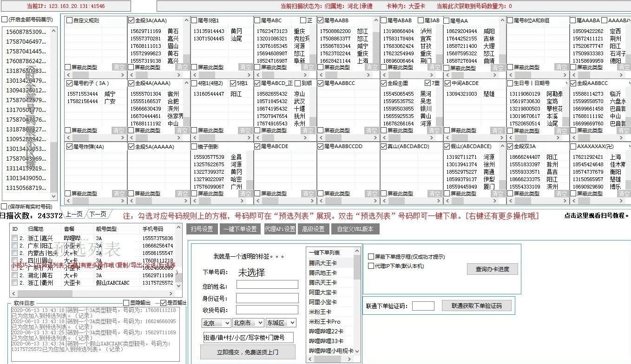Select 哔哩哔哩小电视卡 in order list
631x364 pixels.
point(330,351)
